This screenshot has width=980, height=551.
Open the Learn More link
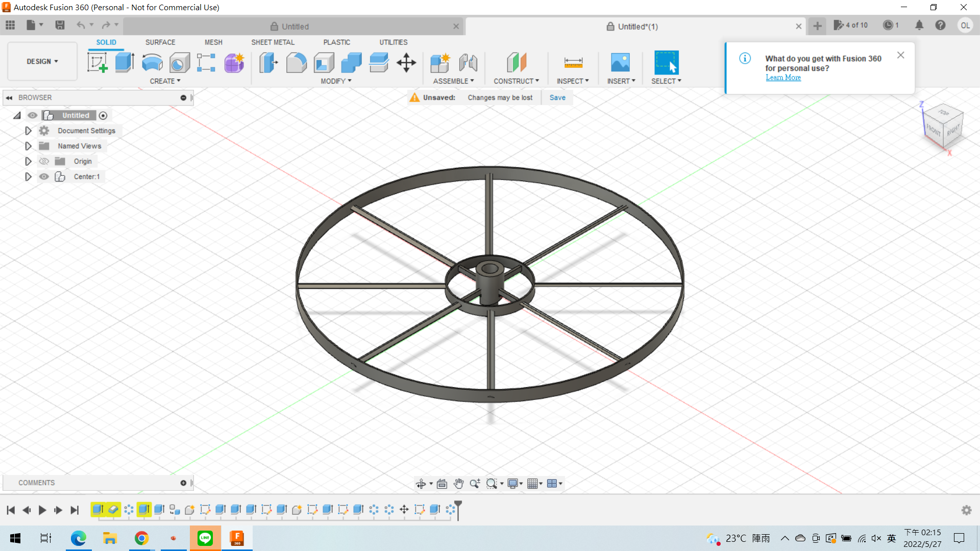(783, 78)
